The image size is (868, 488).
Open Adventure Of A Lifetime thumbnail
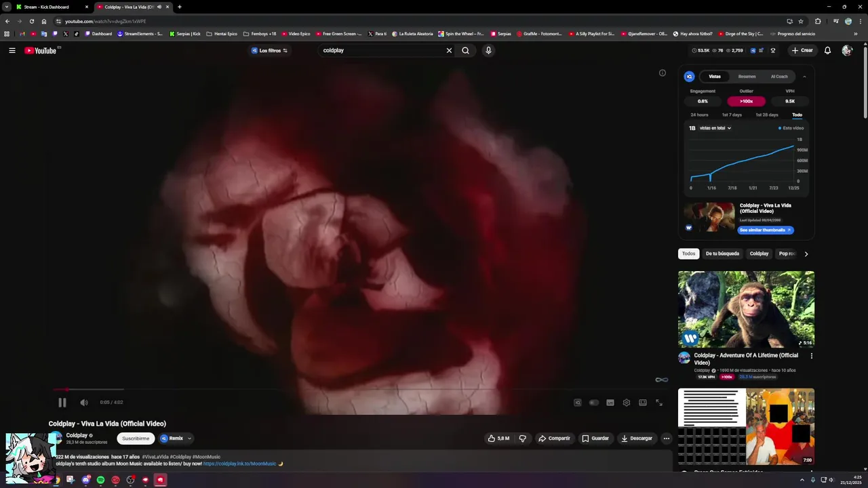746,309
